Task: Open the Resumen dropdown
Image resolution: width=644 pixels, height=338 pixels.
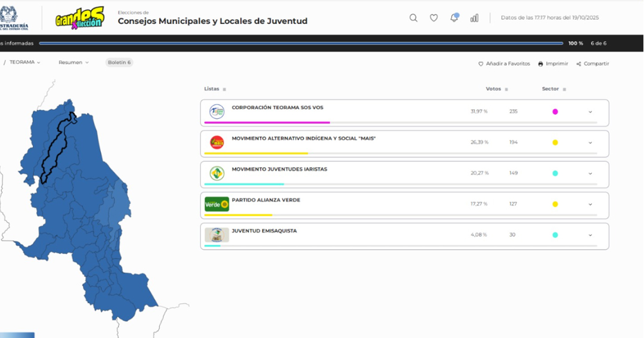Action: 73,63
